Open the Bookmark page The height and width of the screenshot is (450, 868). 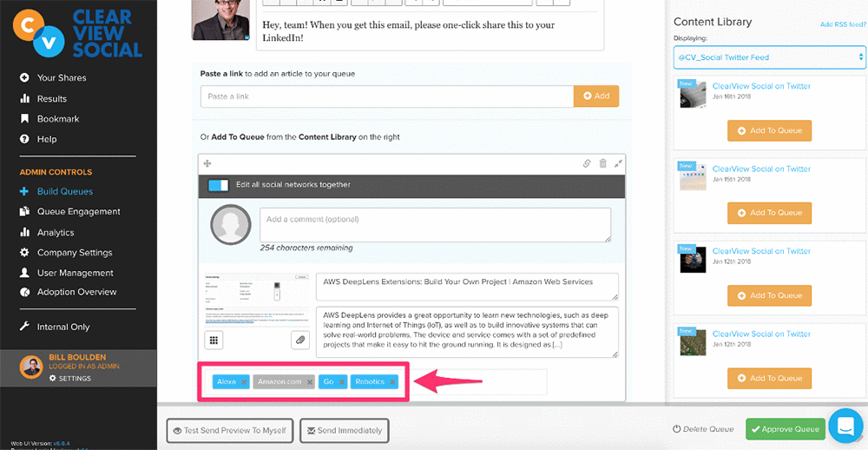[58, 119]
